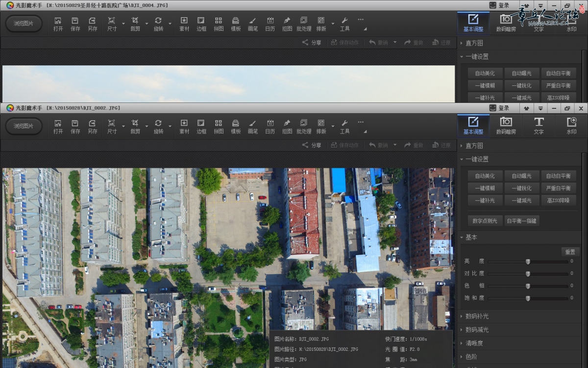Viewport: 588px width, 368px height.
Task: Open 拼图 collage in DJI_0002 window
Action: point(219,126)
